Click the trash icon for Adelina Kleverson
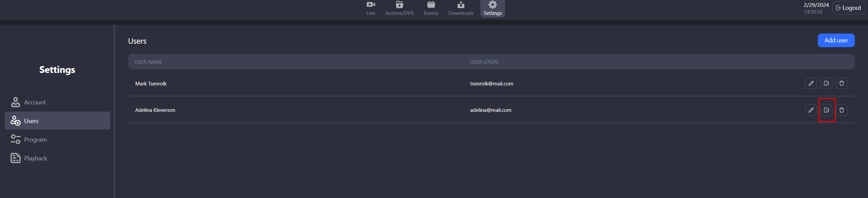The height and width of the screenshot is (198, 868). coord(841,110)
